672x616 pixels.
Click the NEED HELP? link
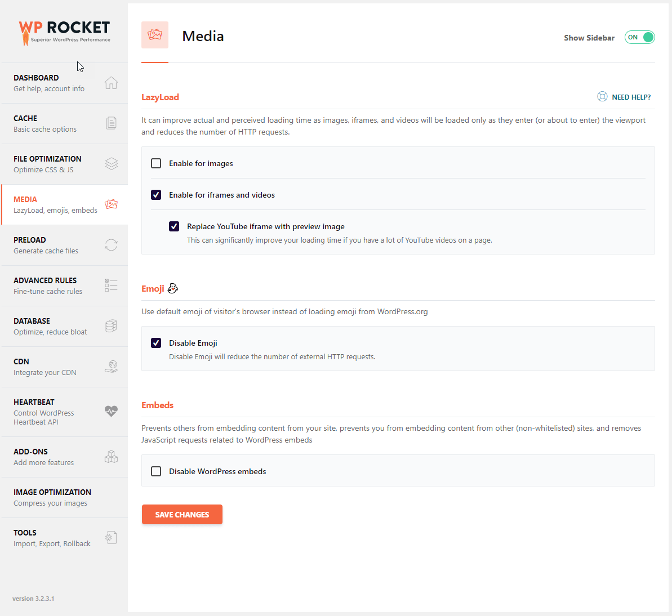[631, 97]
